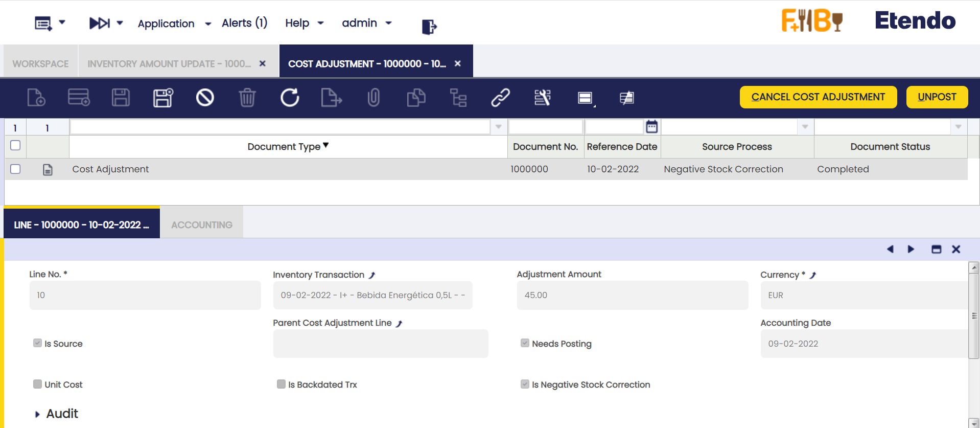Image resolution: width=980 pixels, height=428 pixels.
Task: Open the Application menu dropdown
Action: pos(174,24)
